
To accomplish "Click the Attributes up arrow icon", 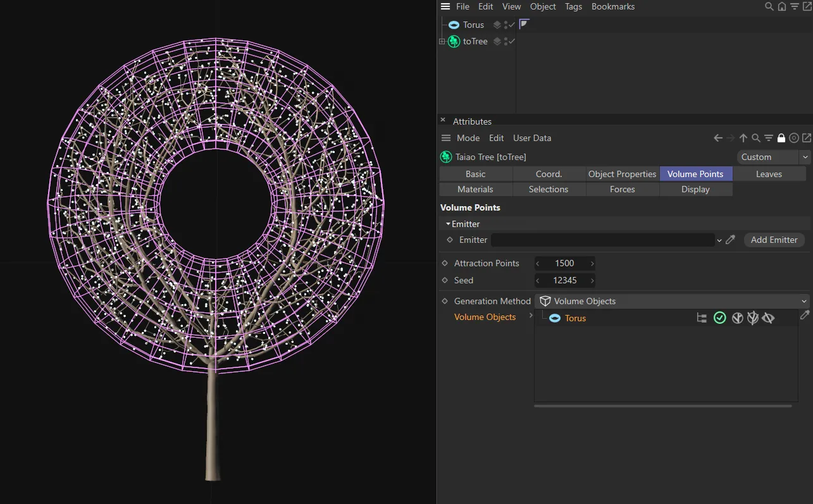I will point(743,138).
